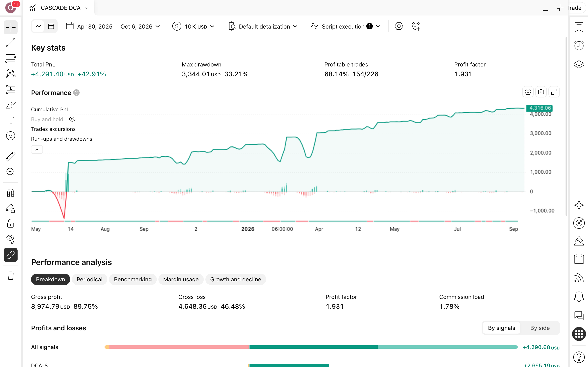Open the date range dropdown
This screenshot has height=367, width=588.
[x=113, y=26]
